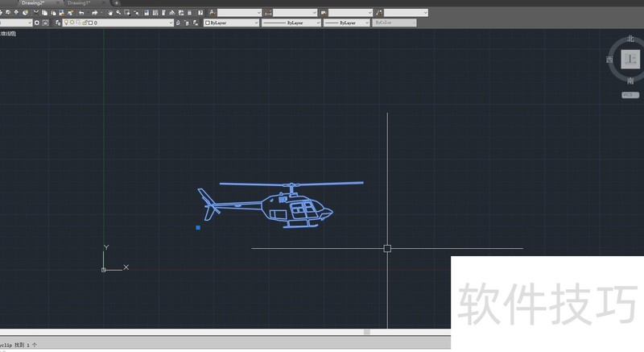Expand the text style dropdown
Screen dimensions: 644x352
click(x=258, y=13)
